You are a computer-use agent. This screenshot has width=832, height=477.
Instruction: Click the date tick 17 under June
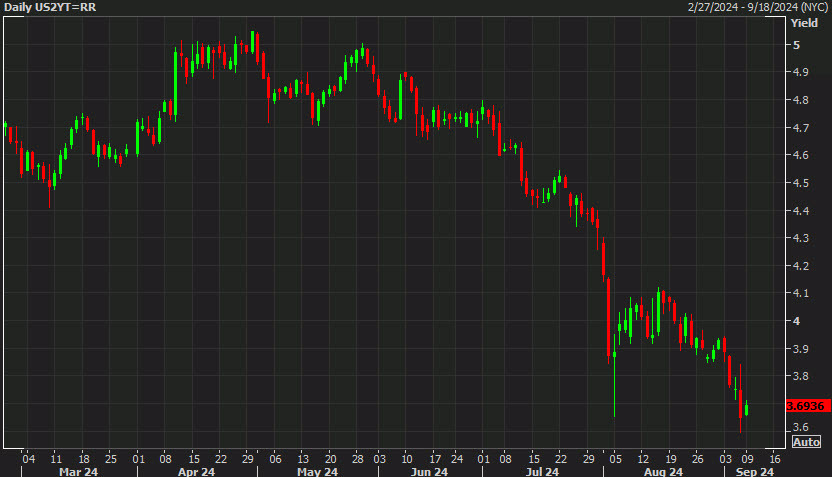[435, 459]
